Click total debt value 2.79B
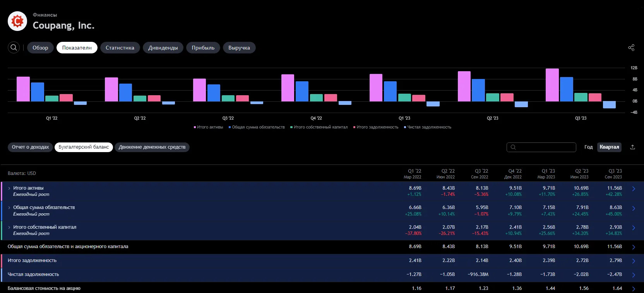This screenshot has width=644, height=293. click(x=616, y=260)
